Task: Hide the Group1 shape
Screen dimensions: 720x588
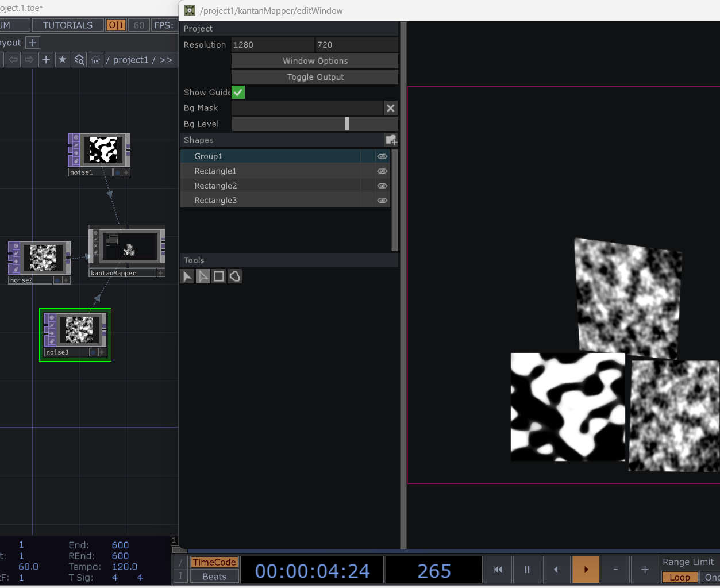Action: 382,156
